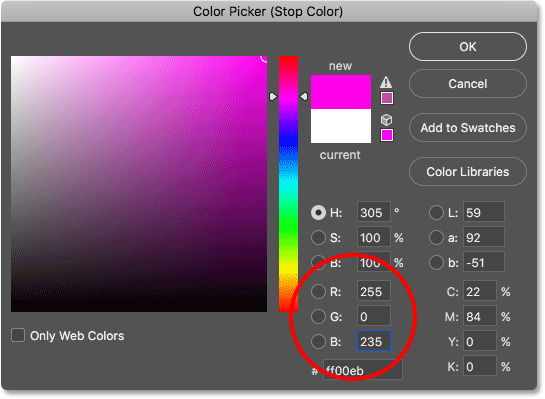The image size is (545, 399).
Task: Click the 'Y:' yellow label
Action: click(x=453, y=342)
